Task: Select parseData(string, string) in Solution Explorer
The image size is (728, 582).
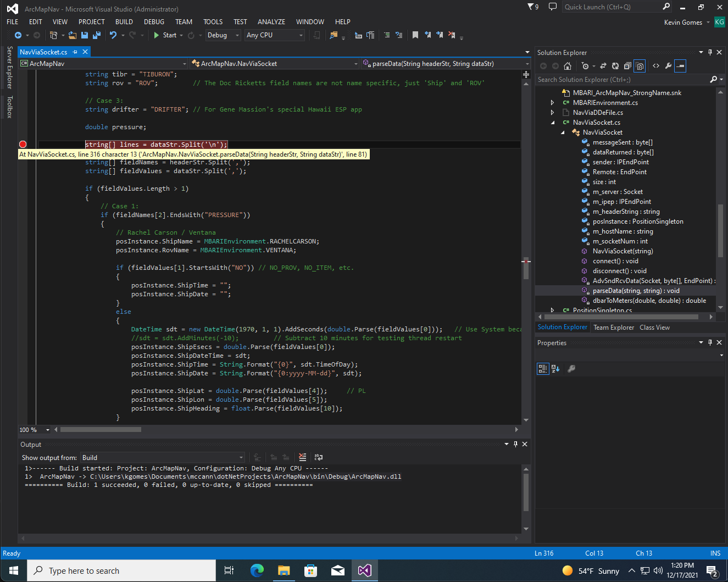Action: (x=636, y=291)
